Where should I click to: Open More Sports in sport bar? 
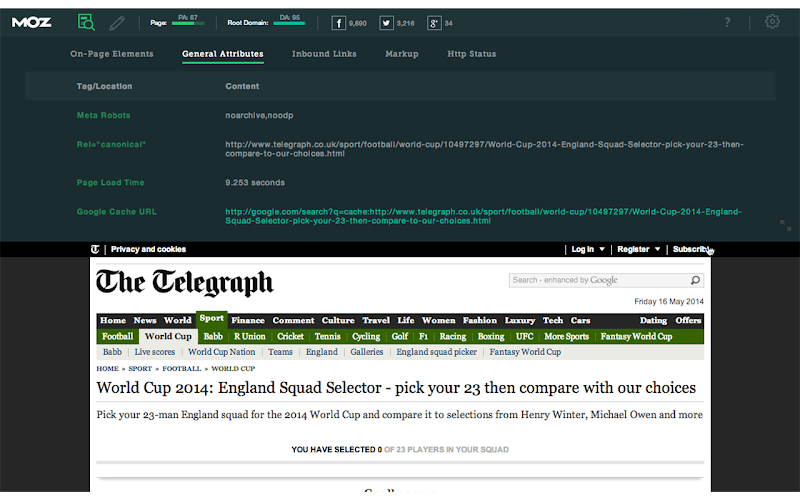[x=566, y=336]
